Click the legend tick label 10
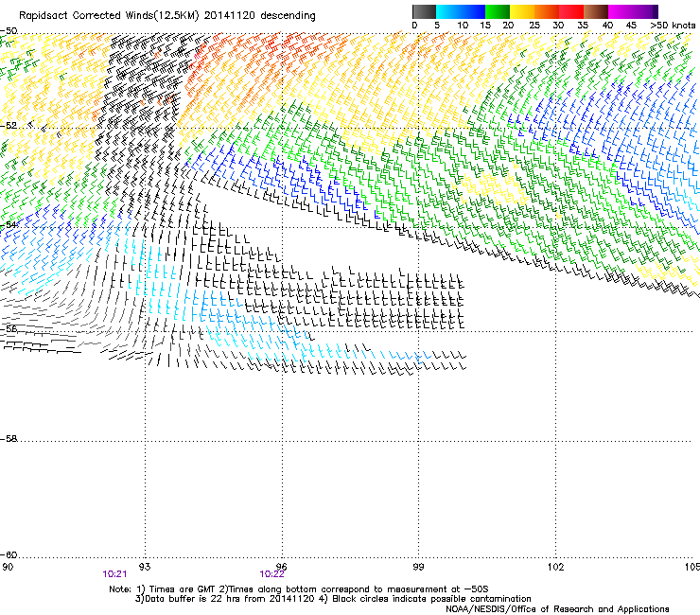This screenshot has height=615, width=700. (463, 26)
